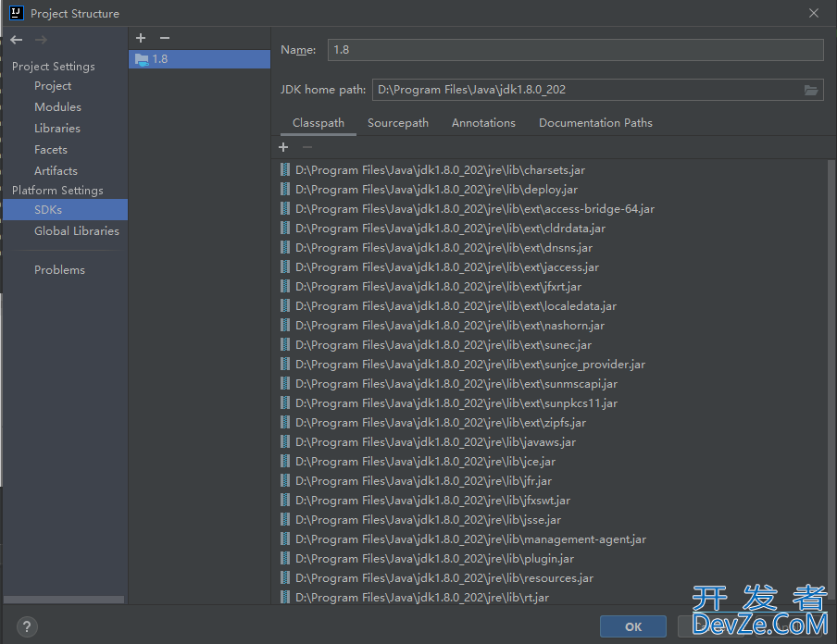Screen dimensions: 837x644
Task: Add classpath entry with plus icon
Action: pos(283,147)
